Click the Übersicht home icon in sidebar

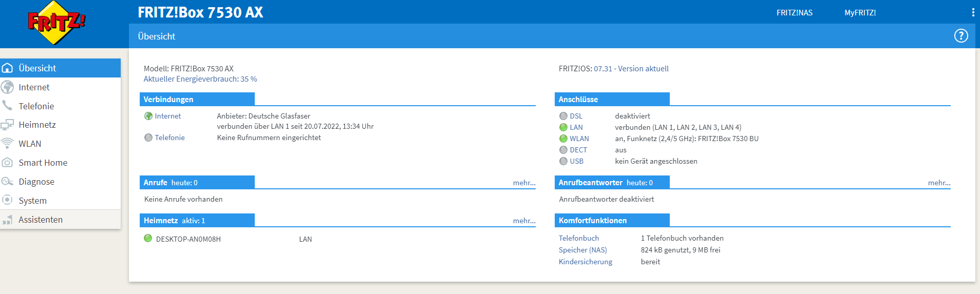pyautogui.click(x=8, y=68)
